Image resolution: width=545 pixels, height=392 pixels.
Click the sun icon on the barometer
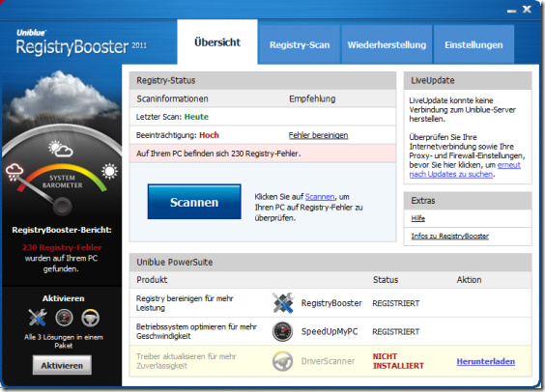tap(109, 171)
